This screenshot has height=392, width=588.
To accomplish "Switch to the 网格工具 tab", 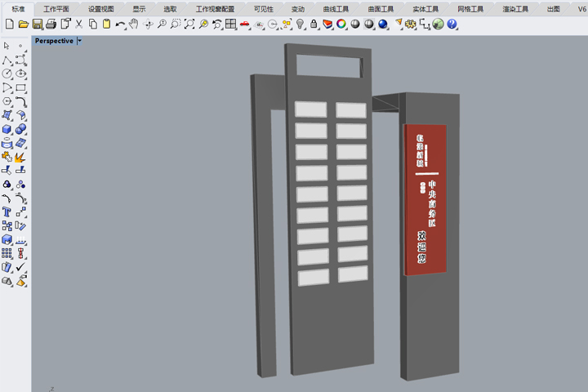I will [470, 9].
